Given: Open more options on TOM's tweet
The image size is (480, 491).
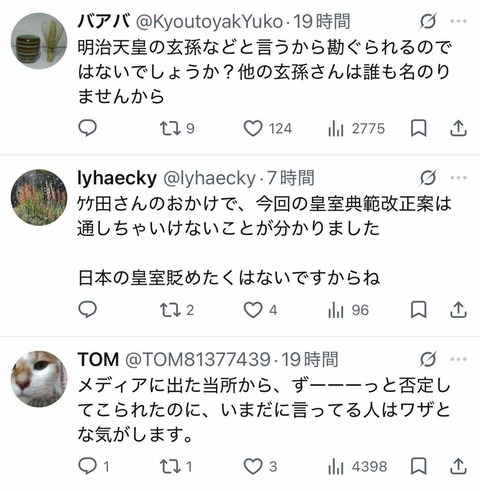Looking at the screenshot, I should click(458, 359).
